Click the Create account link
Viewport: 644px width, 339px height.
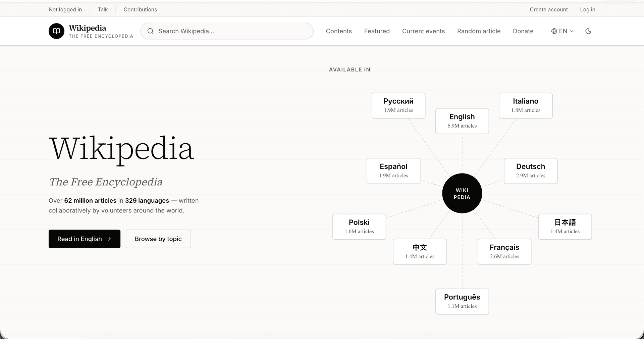pos(549,9)
